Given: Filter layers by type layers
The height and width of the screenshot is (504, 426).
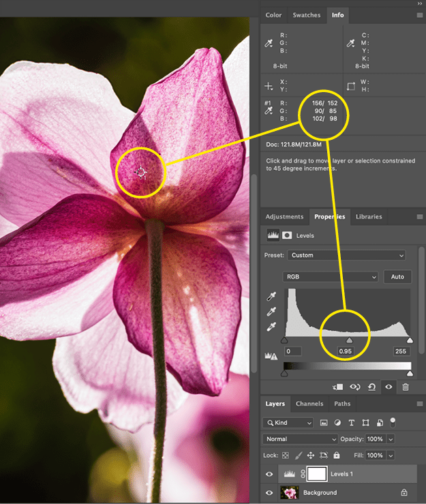Looking at the screenshot, I should [x=351, y=423].
